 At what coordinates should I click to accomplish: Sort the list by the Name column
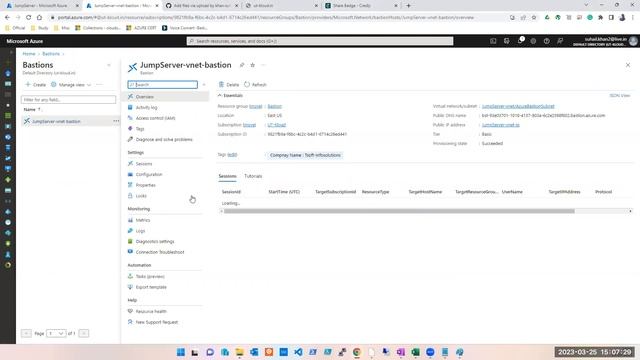click(32, 109)
